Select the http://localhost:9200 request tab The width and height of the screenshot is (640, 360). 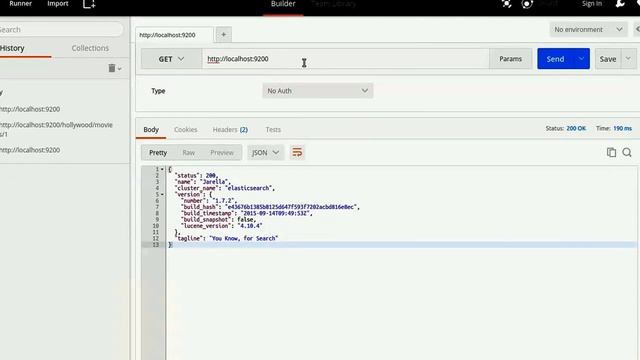[x=167, y=35]
